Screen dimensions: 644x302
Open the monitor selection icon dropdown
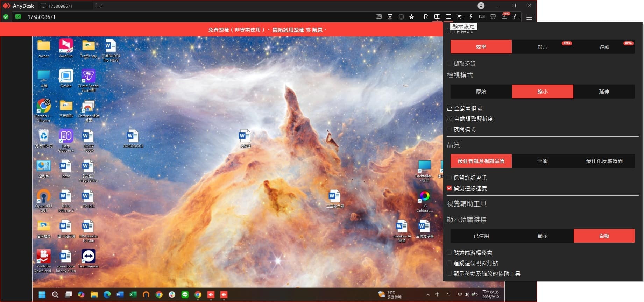click(x=437, y=16)
